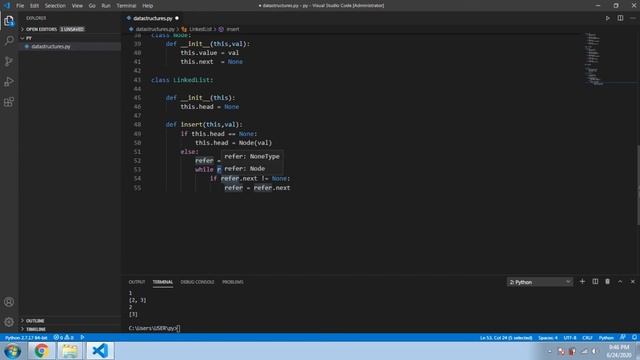
Task: Close the terminal panel
Action: (633, 282)
